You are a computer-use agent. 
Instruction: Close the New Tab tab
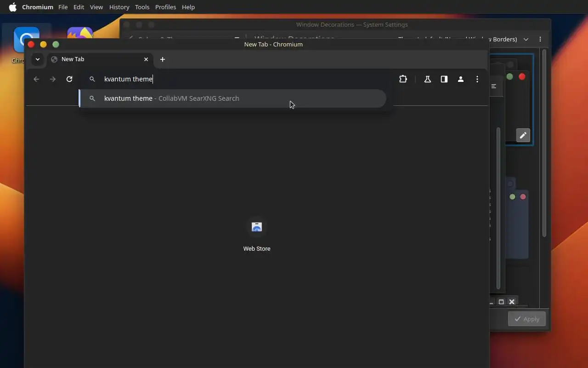pyautogui.click(x=146, y=59)
